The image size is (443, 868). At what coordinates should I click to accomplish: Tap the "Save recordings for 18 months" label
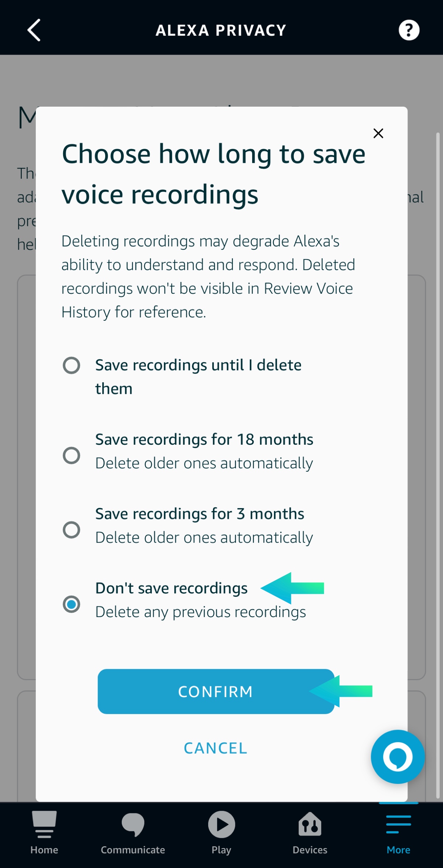204,440
